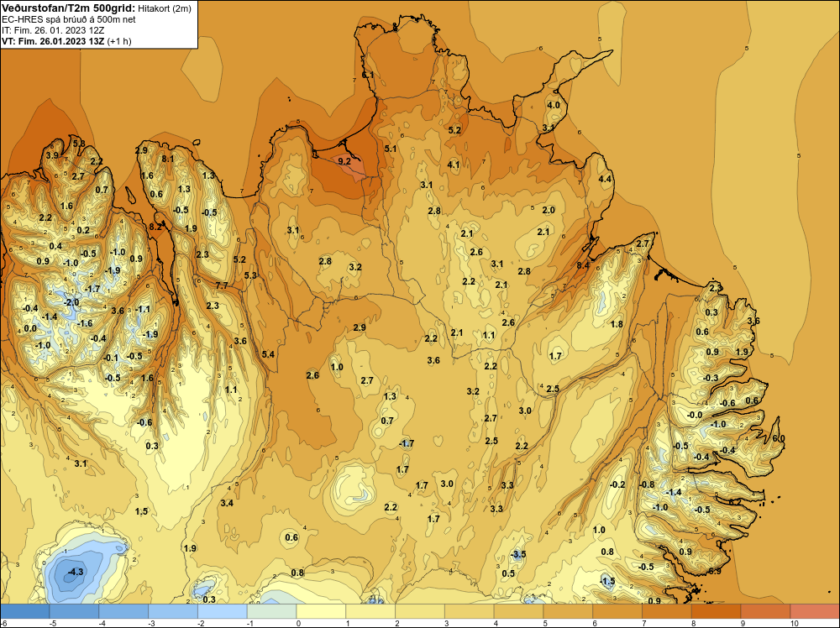Click the 'IT: Fim. 26. 01. 2023 12Z' line
Screen dimensions: 840x628
[x=53, y=30]
